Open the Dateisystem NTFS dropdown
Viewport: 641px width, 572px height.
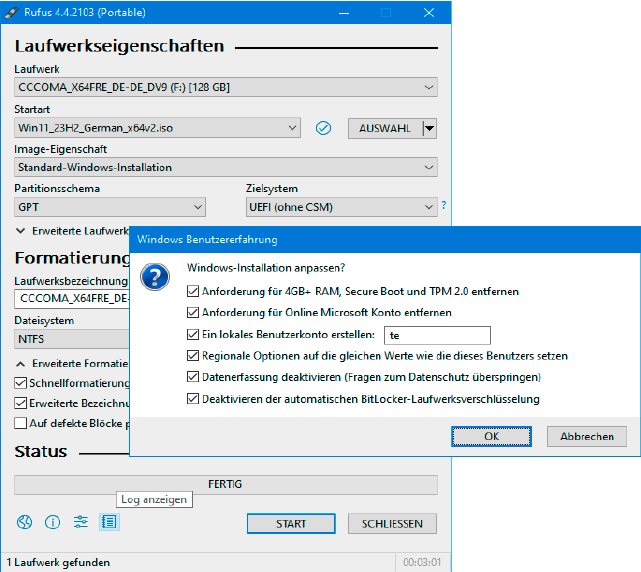72,339
